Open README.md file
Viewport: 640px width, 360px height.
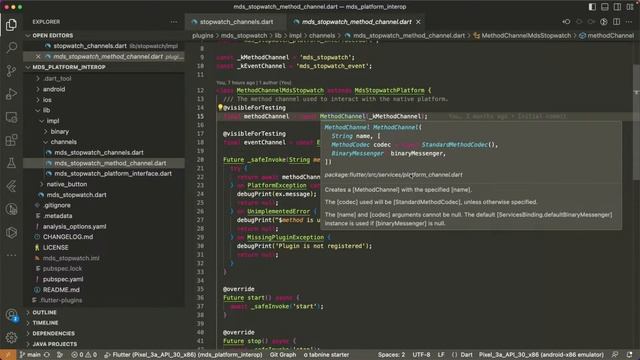[x=61, y=290]
